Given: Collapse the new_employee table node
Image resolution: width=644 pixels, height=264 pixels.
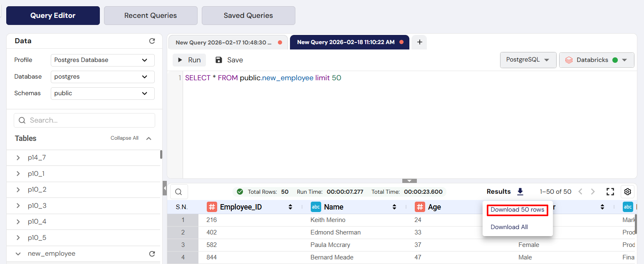Looking at the screenshot, I should point(18,254).
